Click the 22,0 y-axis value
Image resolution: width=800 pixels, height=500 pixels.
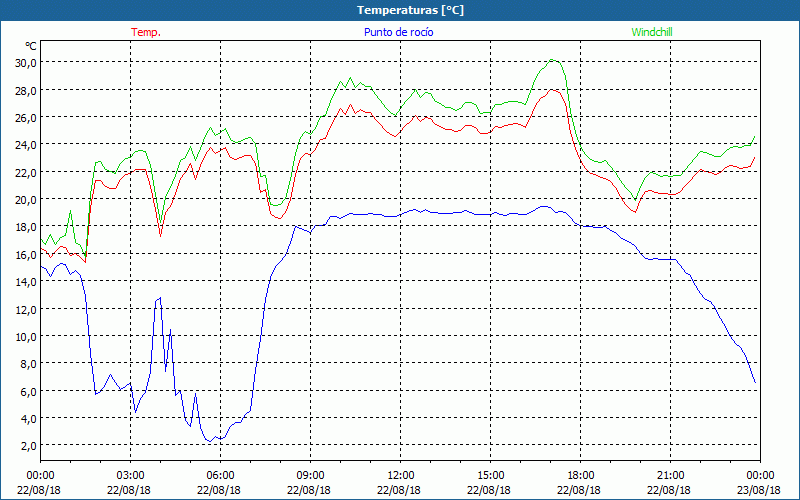26,172
